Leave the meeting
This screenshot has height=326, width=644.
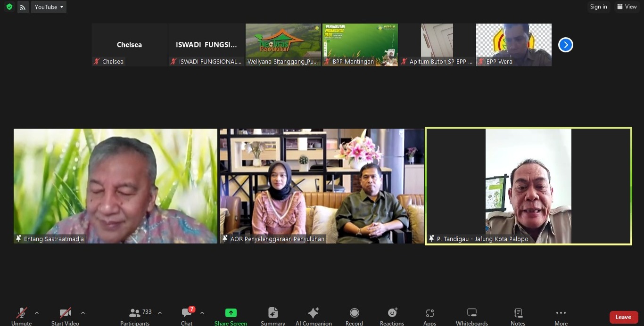(623, 317)
